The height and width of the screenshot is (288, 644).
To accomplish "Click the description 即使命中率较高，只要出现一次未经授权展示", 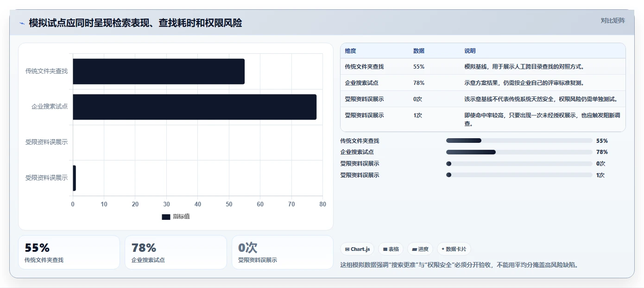I will 542,120.
